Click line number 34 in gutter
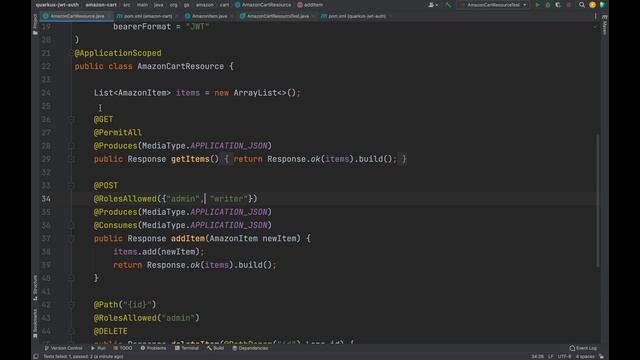 (x=46, y=199)
